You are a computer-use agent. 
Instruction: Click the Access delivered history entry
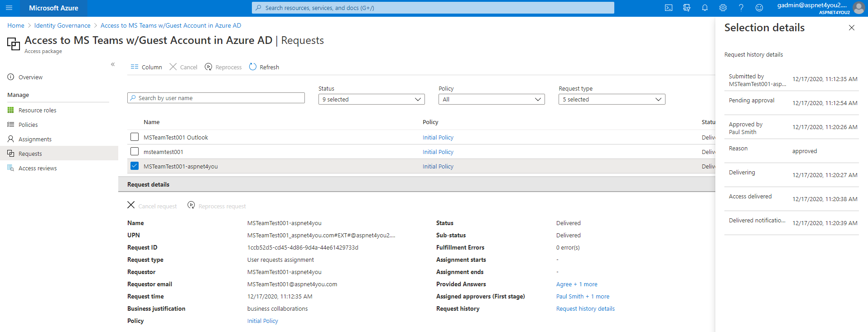pos(791,199)
